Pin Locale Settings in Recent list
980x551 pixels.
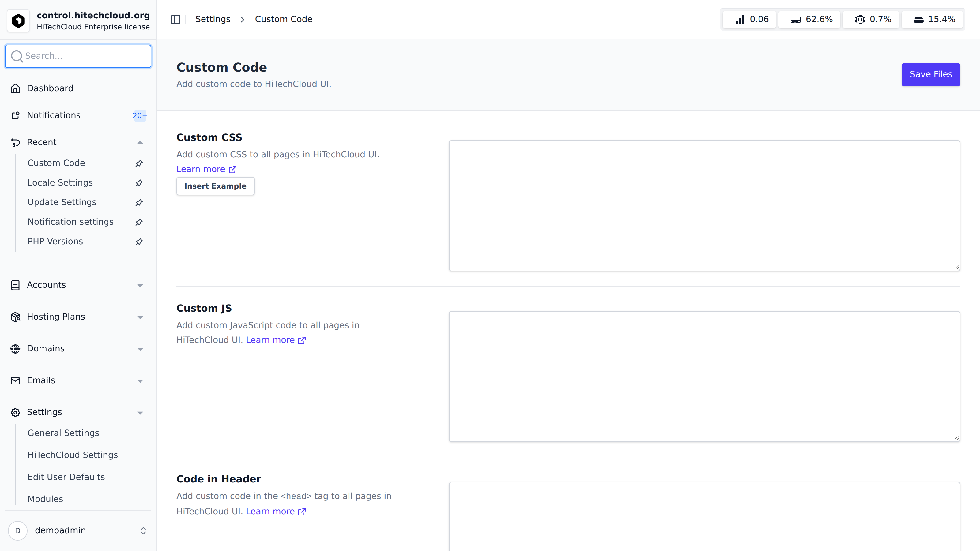click(139, 183)
